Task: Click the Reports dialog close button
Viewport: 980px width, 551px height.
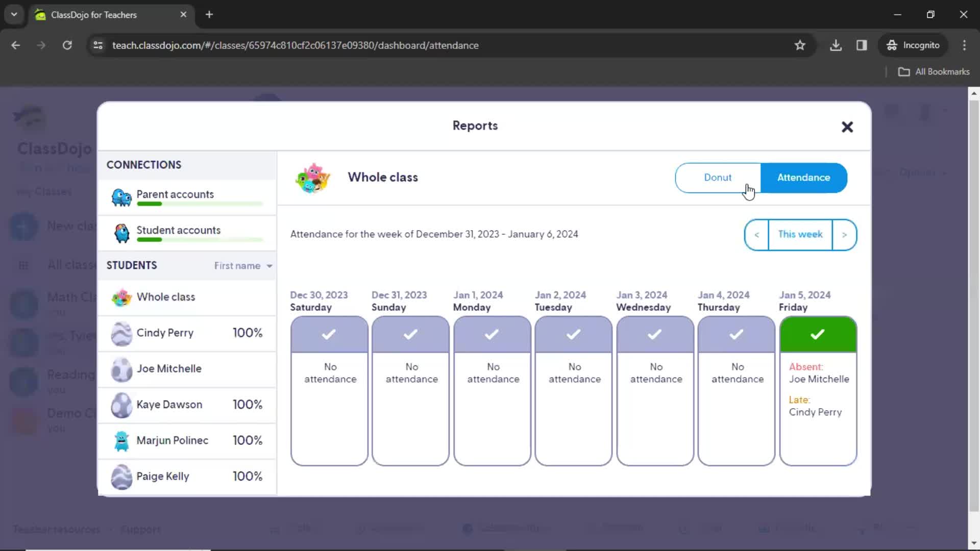Action: 847,126
